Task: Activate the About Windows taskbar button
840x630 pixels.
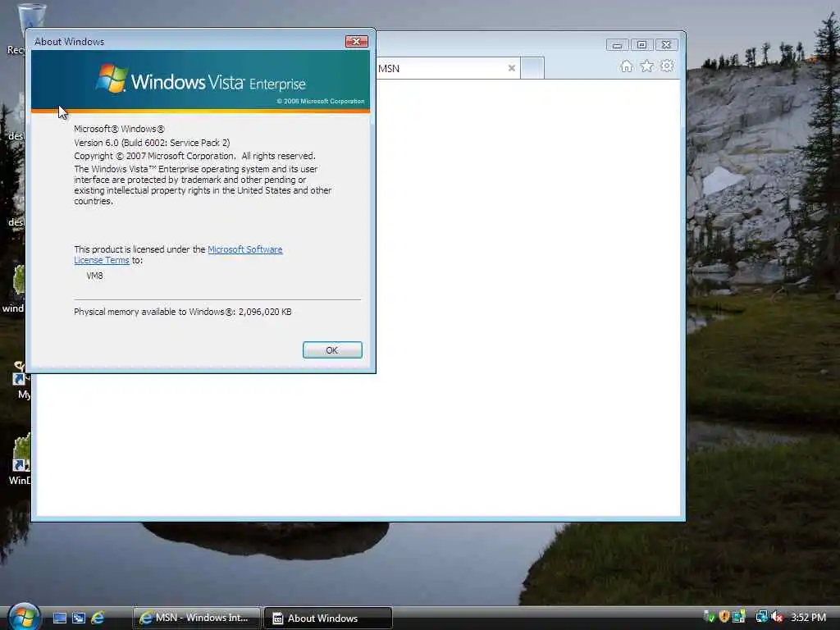Action: [328, 619]
